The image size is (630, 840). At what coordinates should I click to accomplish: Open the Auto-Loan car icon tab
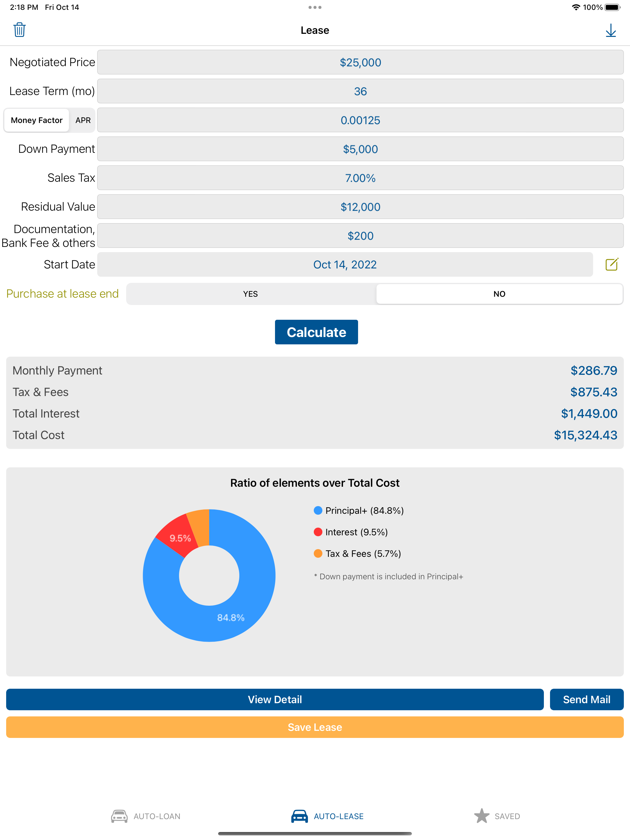[x=119, y=816]
